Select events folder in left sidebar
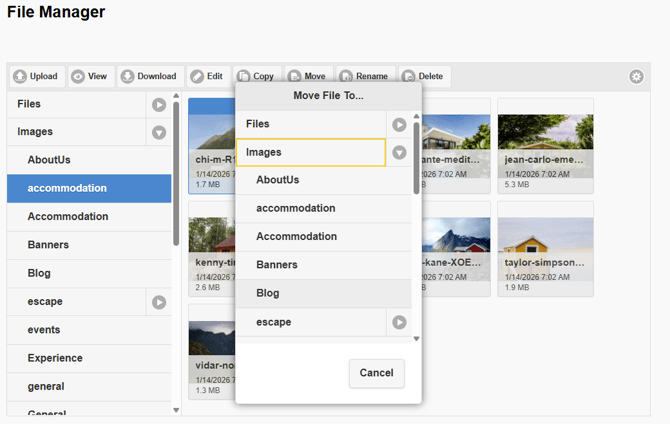670x424 pixels. point(89,330)
